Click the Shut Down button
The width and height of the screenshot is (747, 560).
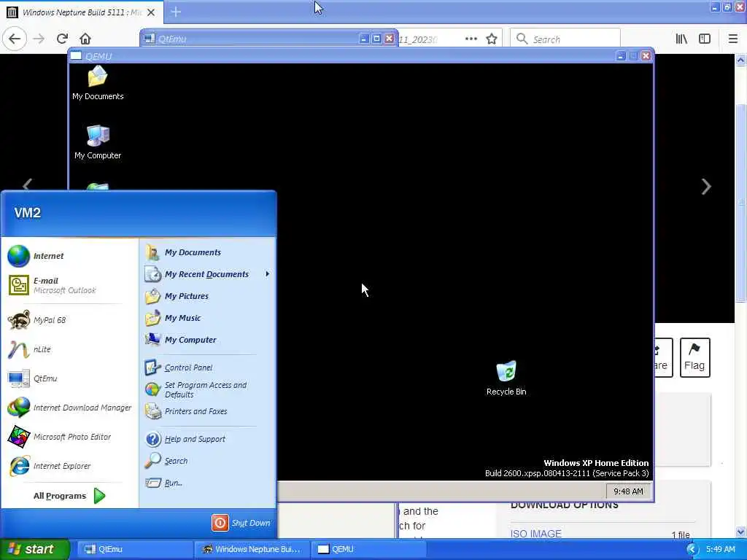(241, 523)
